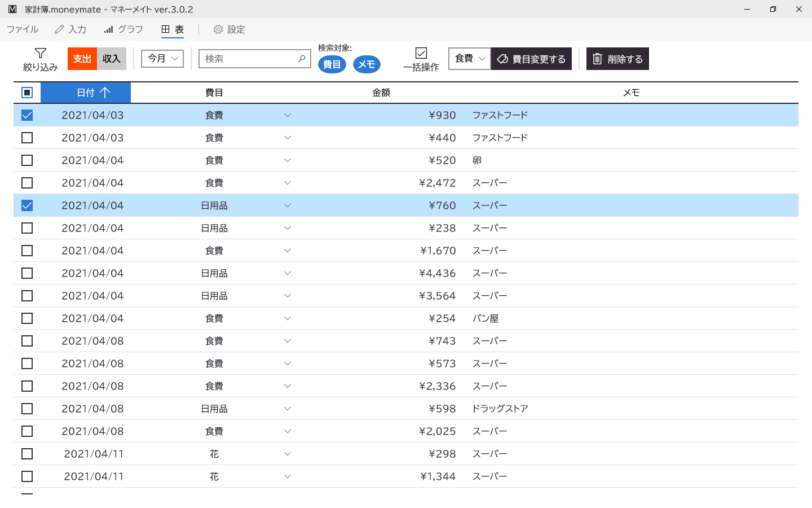Uncheck the ¥930 ファストフード row checkbox
This screenshot has width=812, height=508.
[x=27, y=115]
